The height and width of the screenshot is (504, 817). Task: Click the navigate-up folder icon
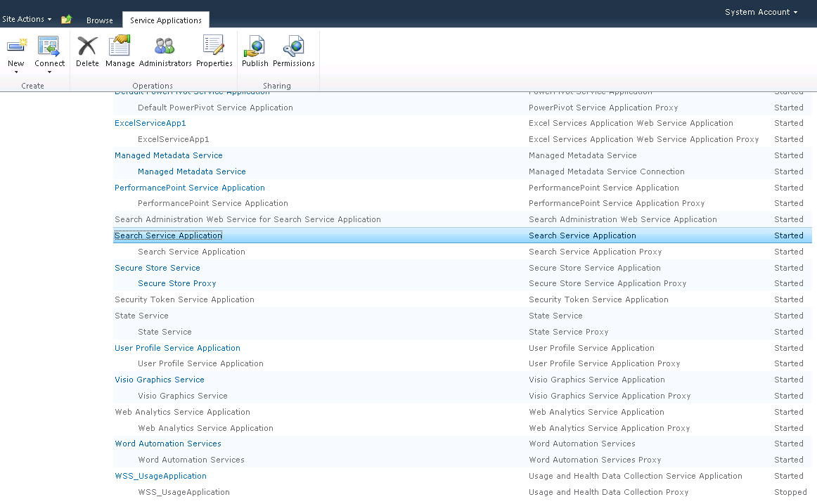(66, 20)
